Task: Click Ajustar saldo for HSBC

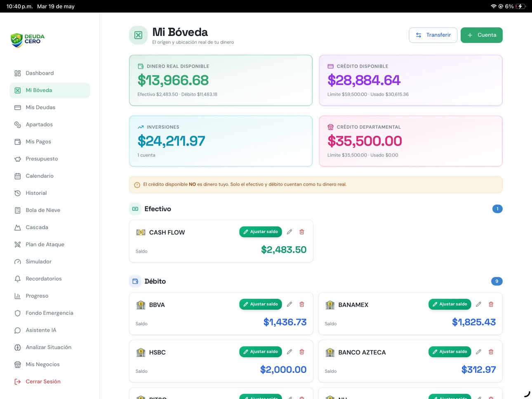Action: [261, 352]
